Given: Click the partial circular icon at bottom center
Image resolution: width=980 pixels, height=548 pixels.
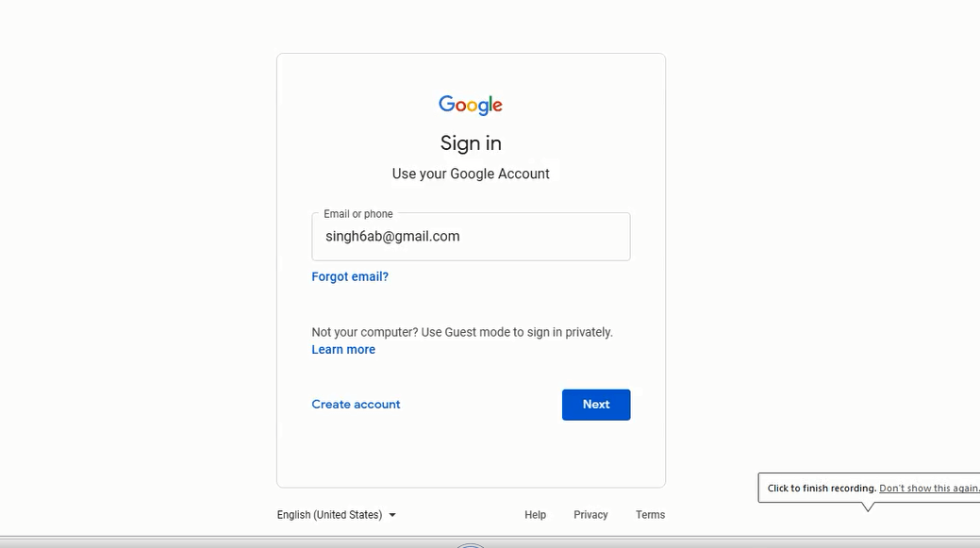Looking at the screenshot, I should pos(471,544).
